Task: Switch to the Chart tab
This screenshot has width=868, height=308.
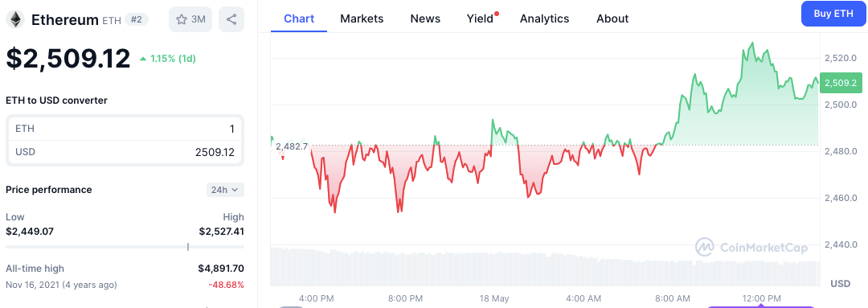Action: pyautogui.click(x=299, y=18)
